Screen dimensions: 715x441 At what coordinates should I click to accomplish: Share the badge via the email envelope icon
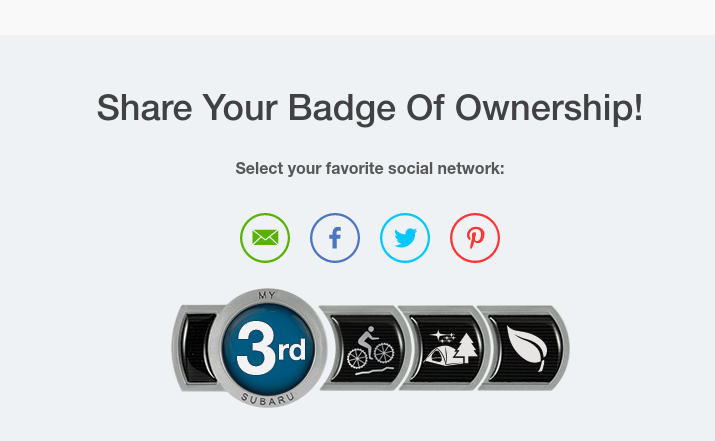265,238
